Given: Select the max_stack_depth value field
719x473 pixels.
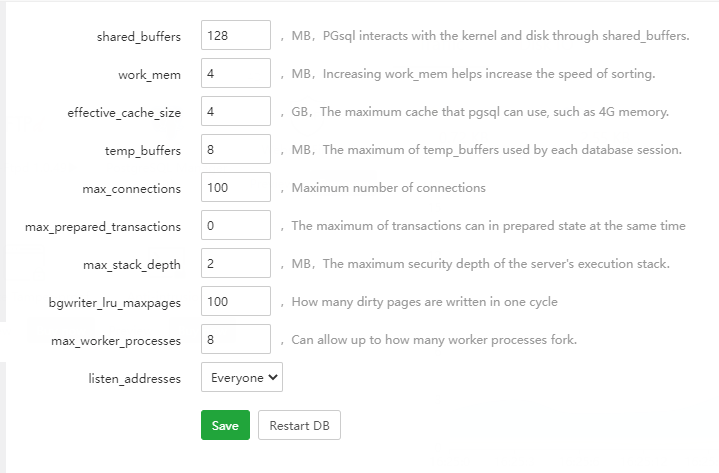Looking at the screenshot, I should (236, 264).
